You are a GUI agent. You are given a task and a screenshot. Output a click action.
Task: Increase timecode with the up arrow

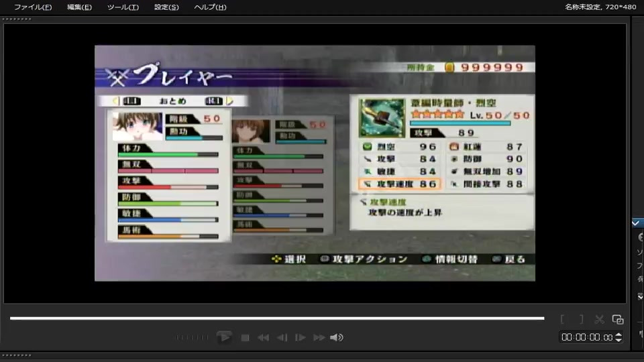pos(619,335)
